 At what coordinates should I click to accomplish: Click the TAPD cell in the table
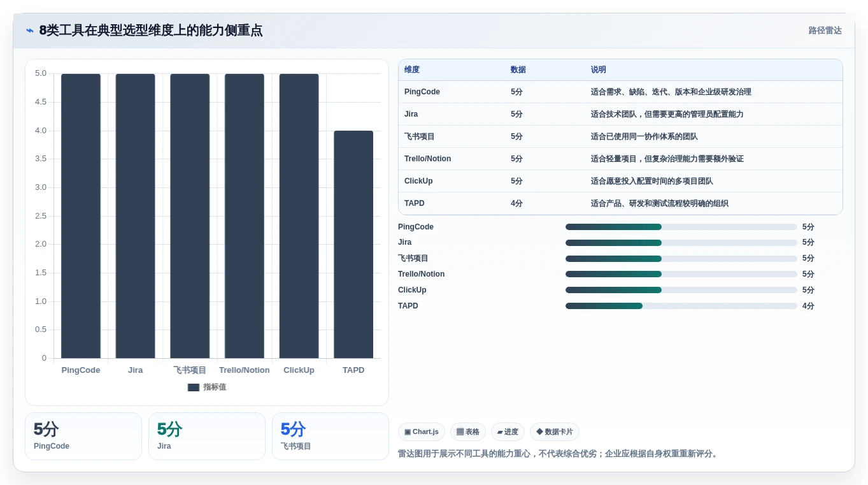coord(415,203)
